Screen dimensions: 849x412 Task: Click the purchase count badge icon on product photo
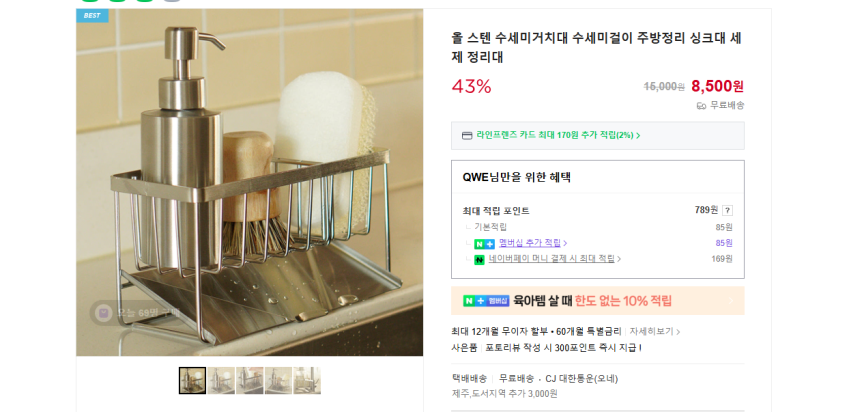click(103, 312)
